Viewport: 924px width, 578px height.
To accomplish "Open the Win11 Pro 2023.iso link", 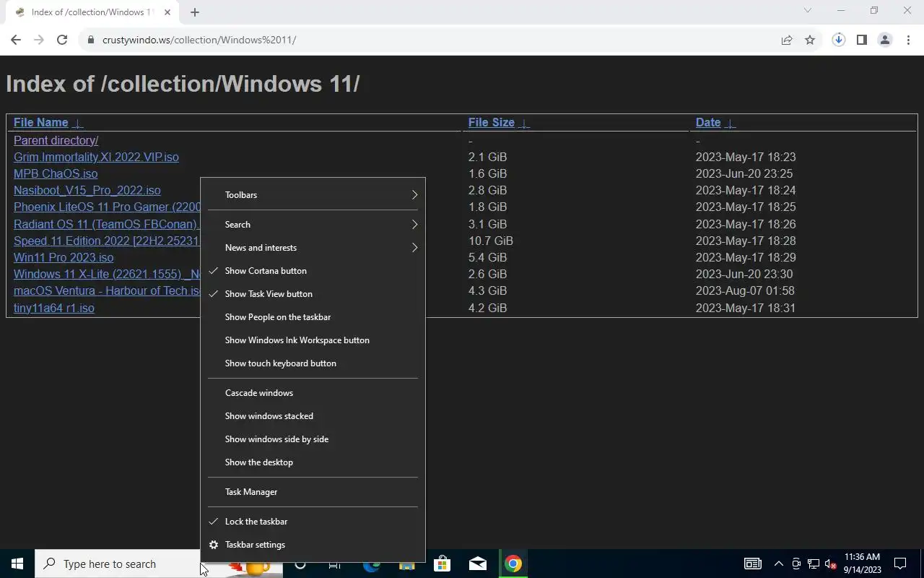I will click(64, 258).
